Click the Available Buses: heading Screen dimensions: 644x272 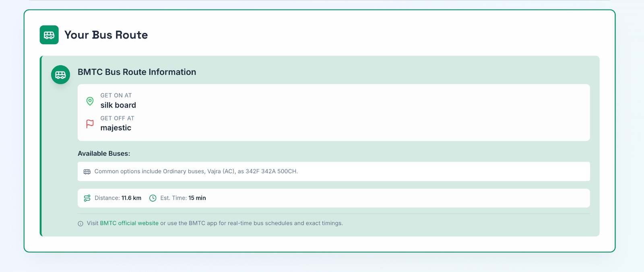click(x=104, y=154)
